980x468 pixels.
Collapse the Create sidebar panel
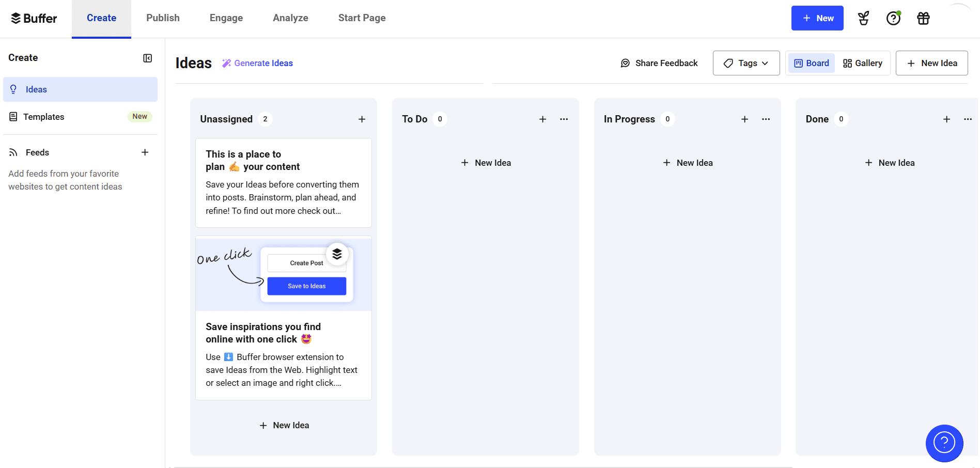(147, 58)
